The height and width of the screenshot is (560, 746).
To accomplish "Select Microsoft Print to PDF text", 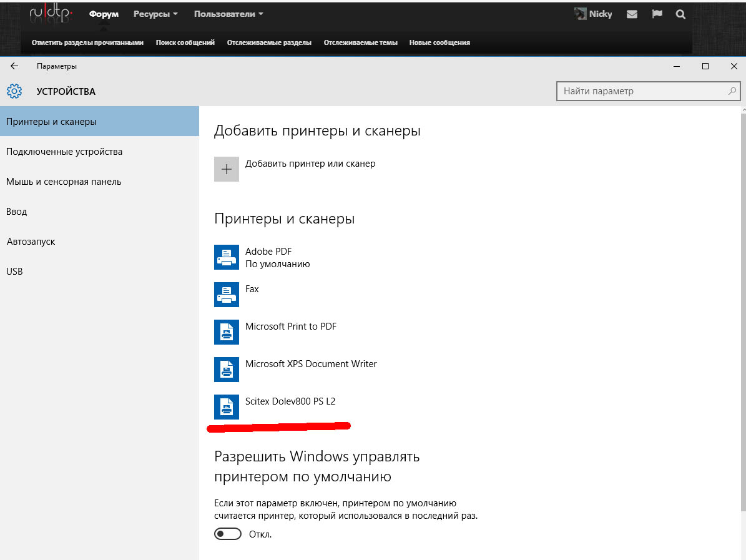I will [x=291, y=327].
